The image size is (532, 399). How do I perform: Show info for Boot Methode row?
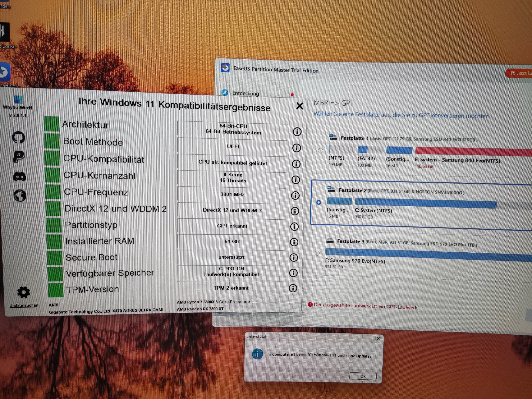tap(296, 148)
